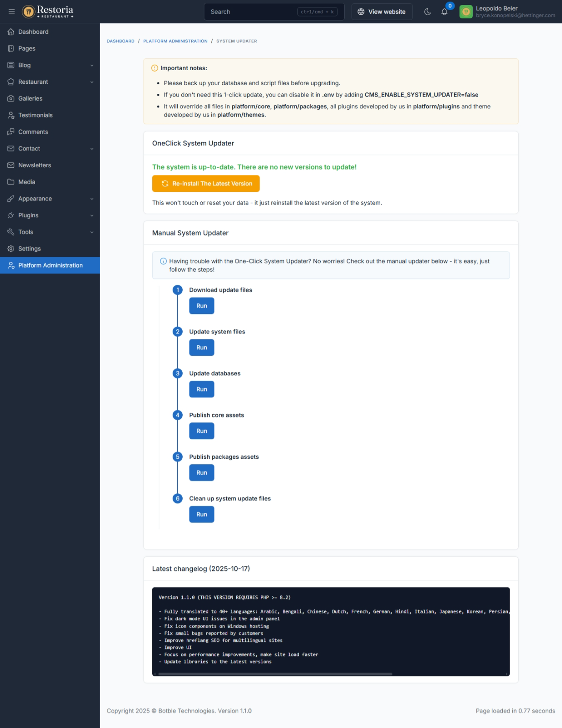
Task: Open the notifications bell
Action: pyautogui.click(x=444, y=12)
